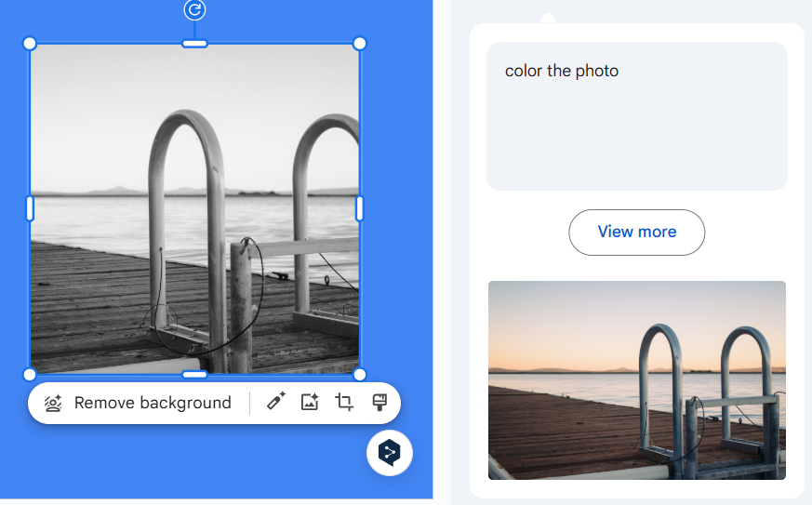Click the bottom-left corner resize handle
This screenshot has width=812, height=505.
coord(30,374)
